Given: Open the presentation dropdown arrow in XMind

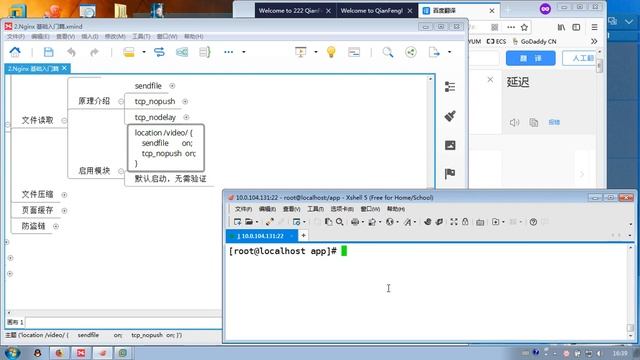Looking at the screenshot, I should (316, 52).
